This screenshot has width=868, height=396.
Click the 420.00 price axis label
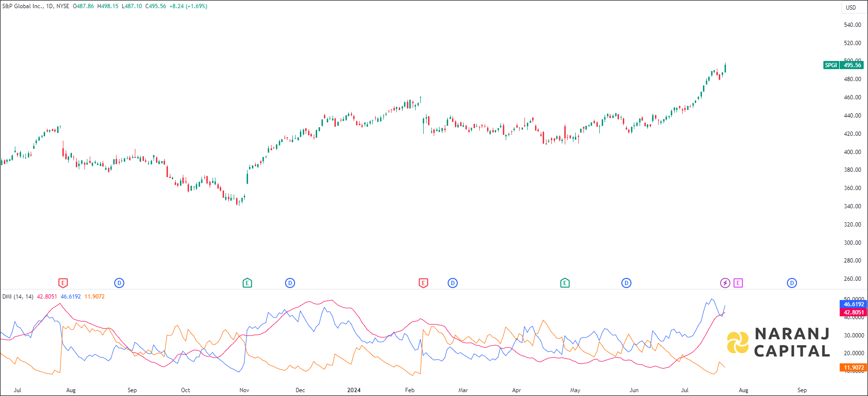[853, 134]
